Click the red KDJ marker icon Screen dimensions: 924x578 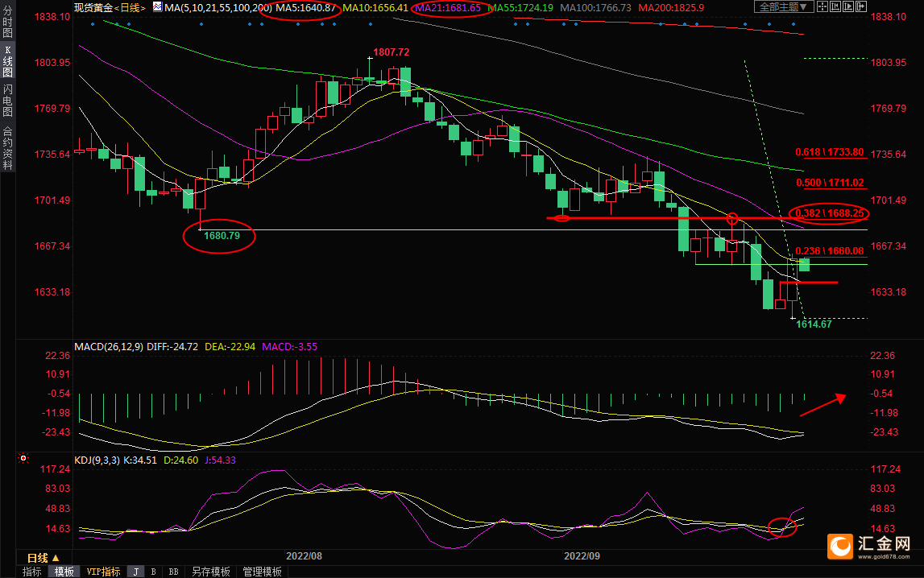(23, 460)
